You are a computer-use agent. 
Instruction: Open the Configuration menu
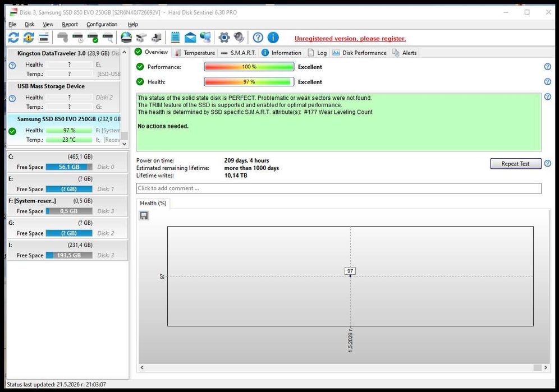click(x=102, y=24)
